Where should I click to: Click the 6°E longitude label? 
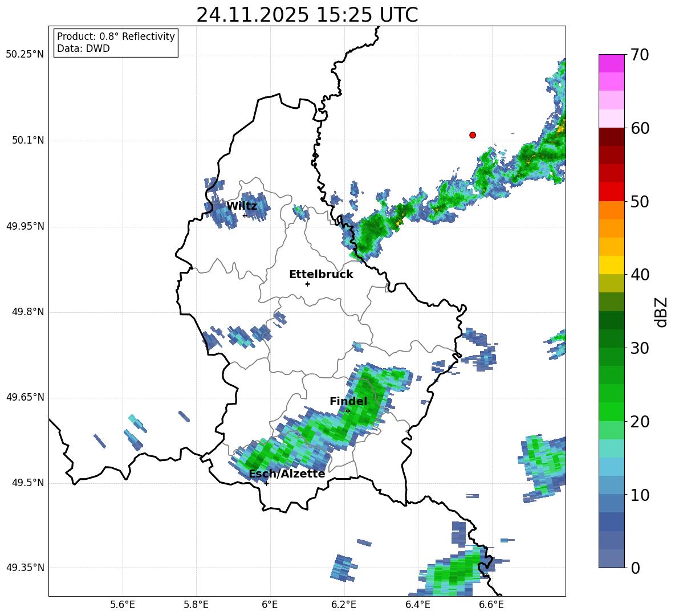pyautogui.click(x=270, y=605)
